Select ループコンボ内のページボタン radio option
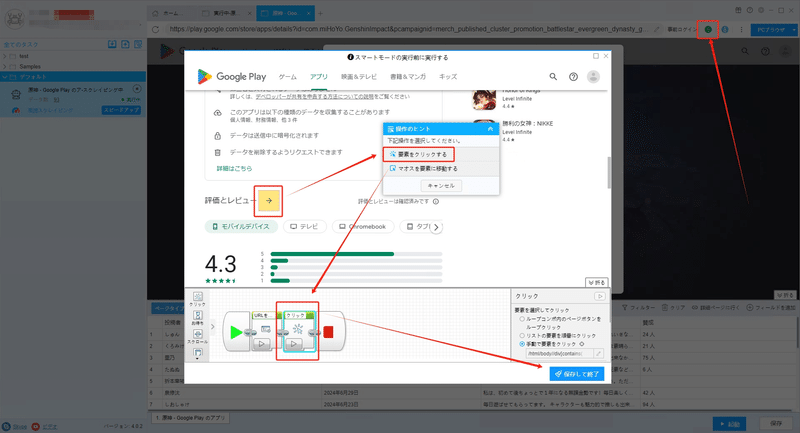The width and height of the screenshot is (800, 433). [522, 319]
